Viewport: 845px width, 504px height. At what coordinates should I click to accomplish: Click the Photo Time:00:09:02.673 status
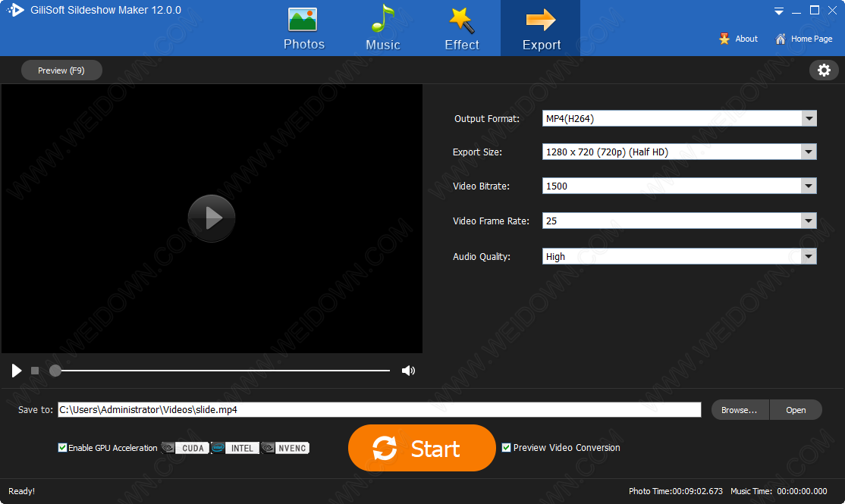click(676, 491)
